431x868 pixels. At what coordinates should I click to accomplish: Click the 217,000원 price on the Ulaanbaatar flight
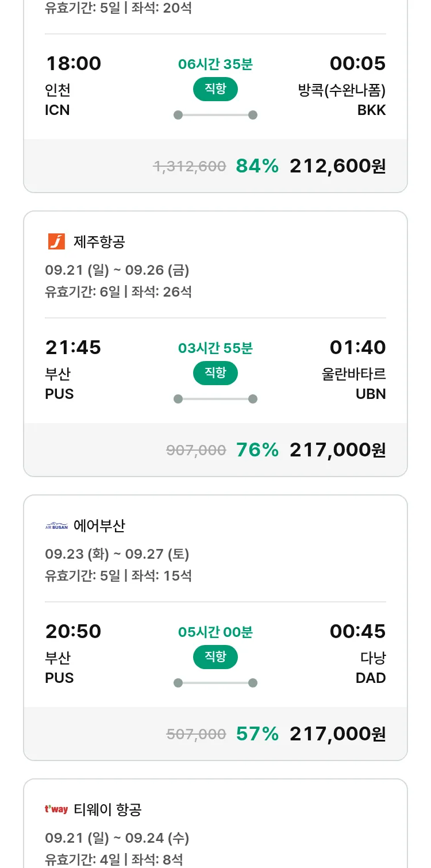click(x=337, y=450)
